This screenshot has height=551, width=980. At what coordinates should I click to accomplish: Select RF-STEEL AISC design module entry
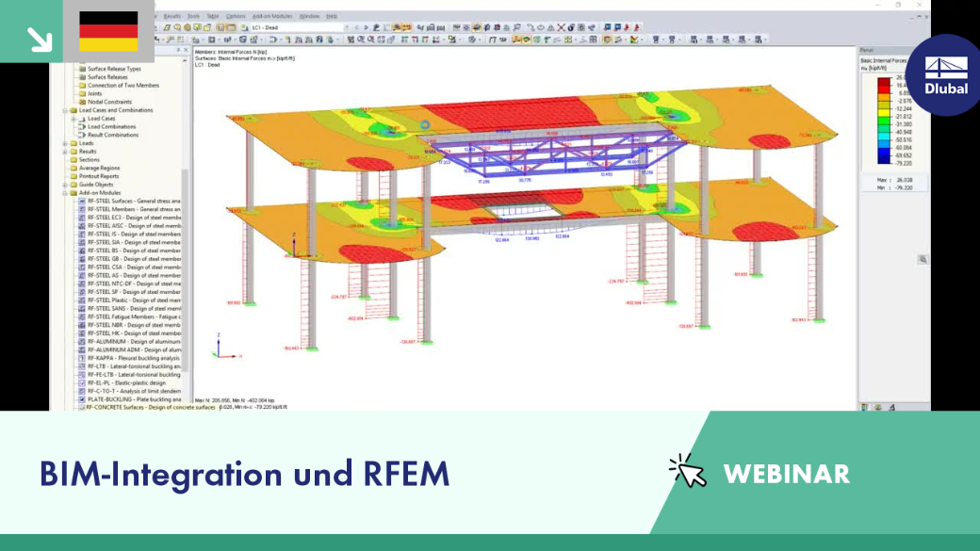point(134,225)
